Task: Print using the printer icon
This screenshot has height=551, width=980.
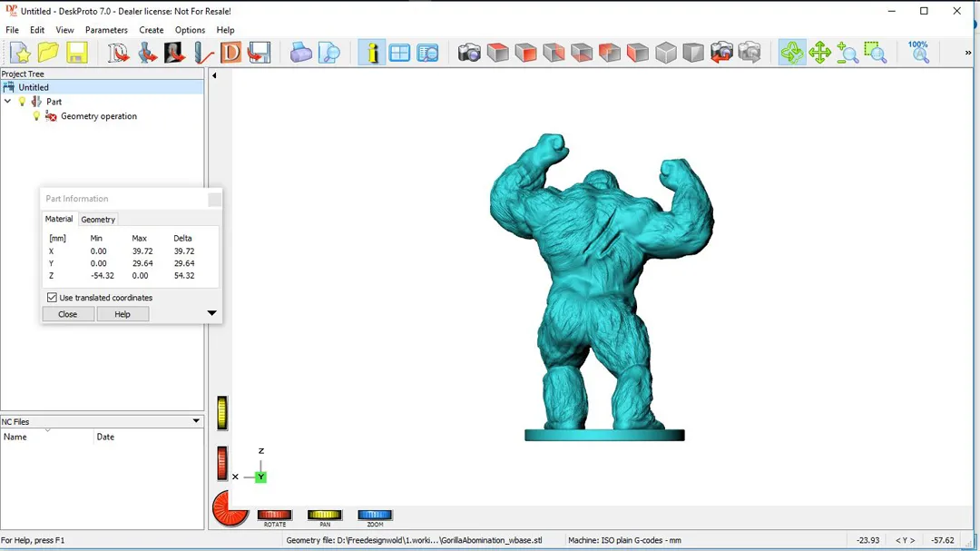Action: point(300,54)
